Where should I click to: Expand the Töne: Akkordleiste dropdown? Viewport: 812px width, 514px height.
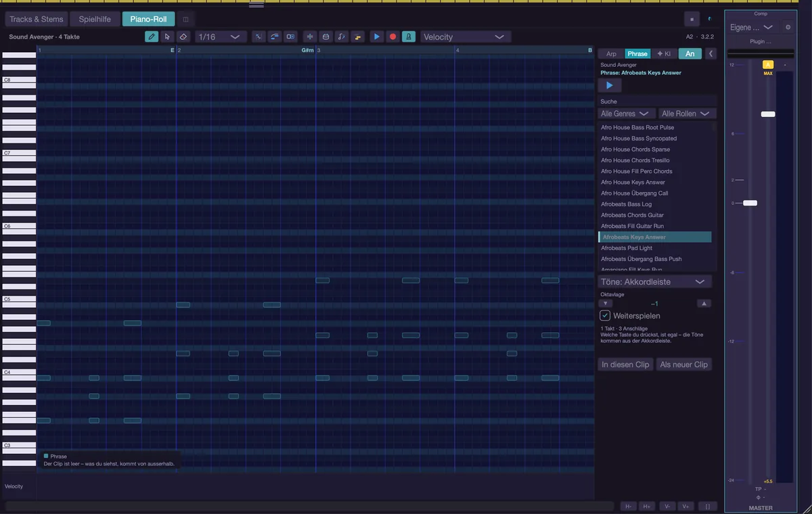click(x=655, y=281)
